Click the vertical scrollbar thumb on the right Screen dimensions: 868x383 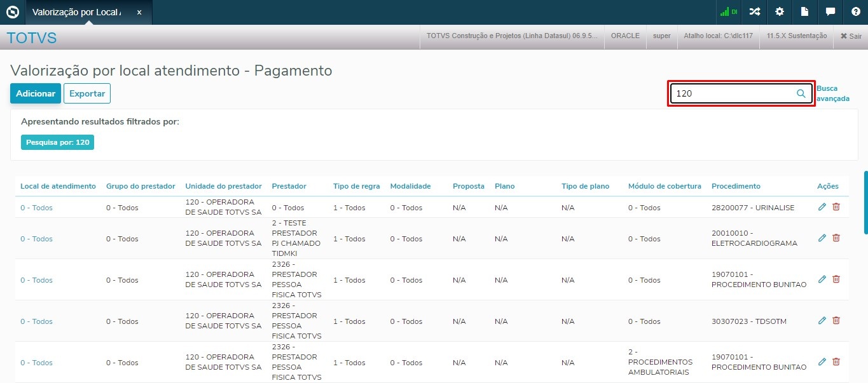coord(865,202)
